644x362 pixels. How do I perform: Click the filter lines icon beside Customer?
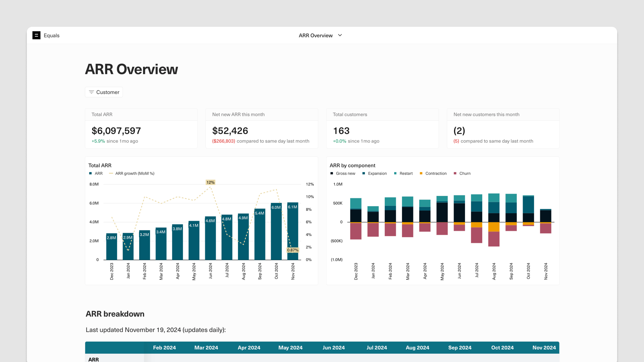click(91, 92)
